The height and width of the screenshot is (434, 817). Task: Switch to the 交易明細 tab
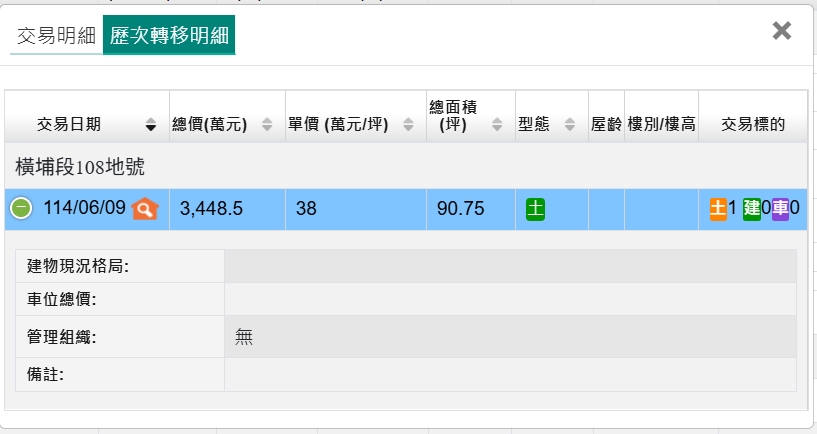point(56,36)
